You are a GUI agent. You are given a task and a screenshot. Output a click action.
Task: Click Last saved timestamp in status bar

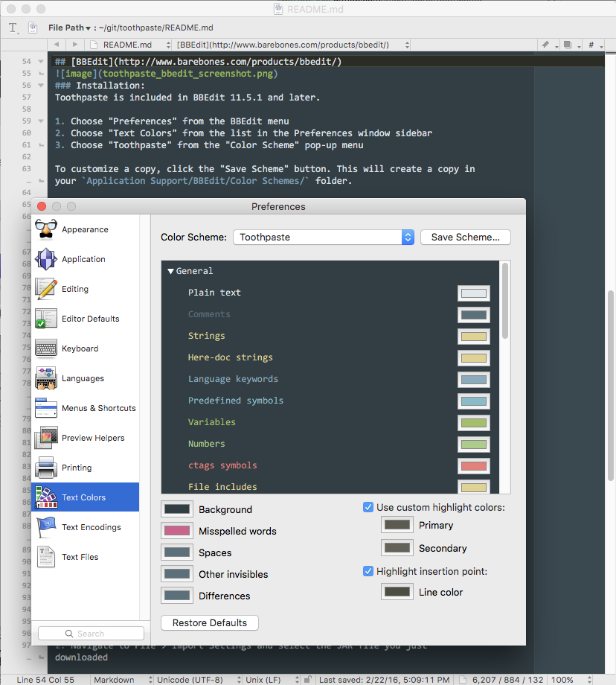pos(384,680)
